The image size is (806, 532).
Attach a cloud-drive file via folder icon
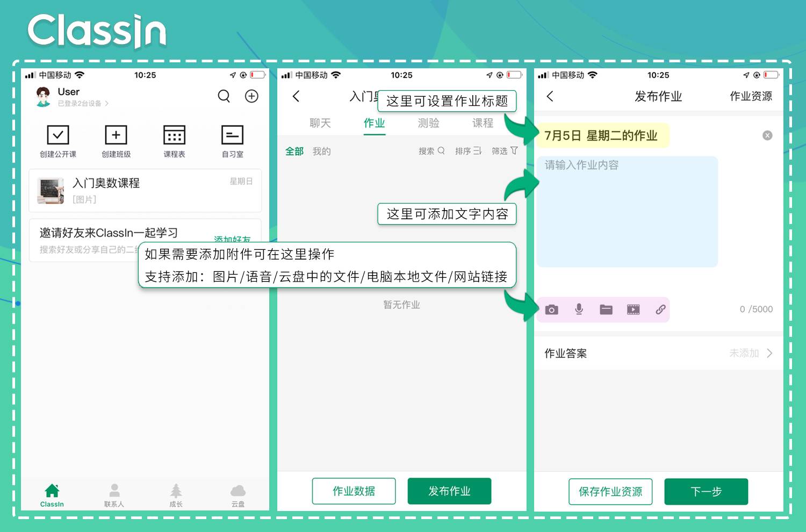tap(606, 310)
